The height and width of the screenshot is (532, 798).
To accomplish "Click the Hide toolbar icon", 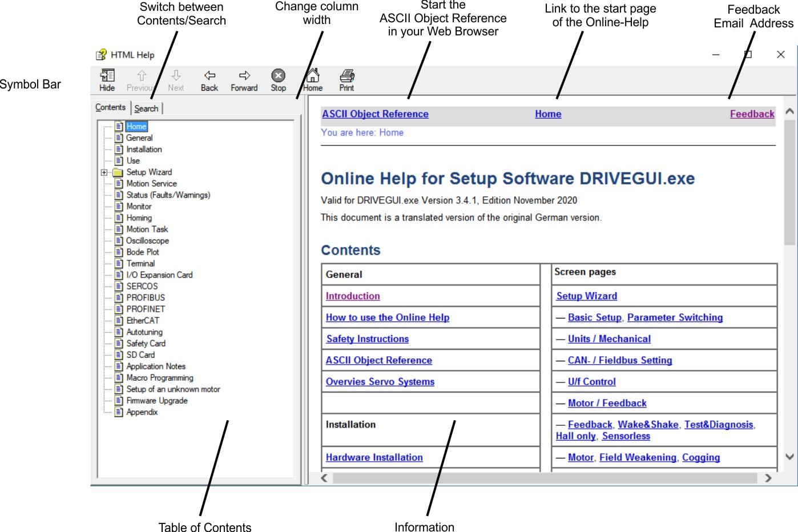I will (107, 76).
